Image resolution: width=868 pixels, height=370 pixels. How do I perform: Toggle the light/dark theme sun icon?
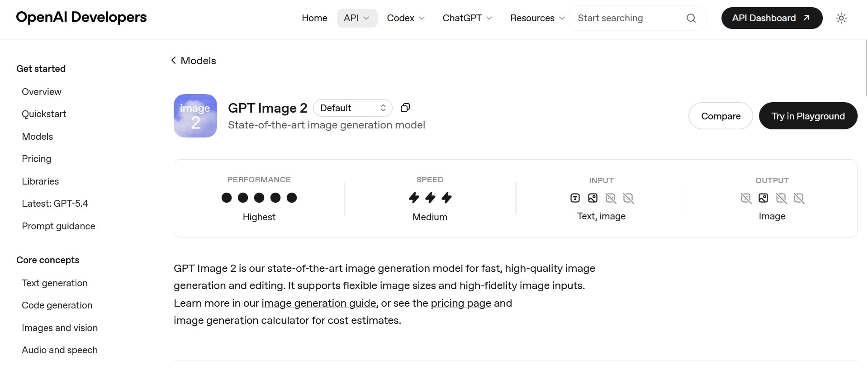coord(841,18)
